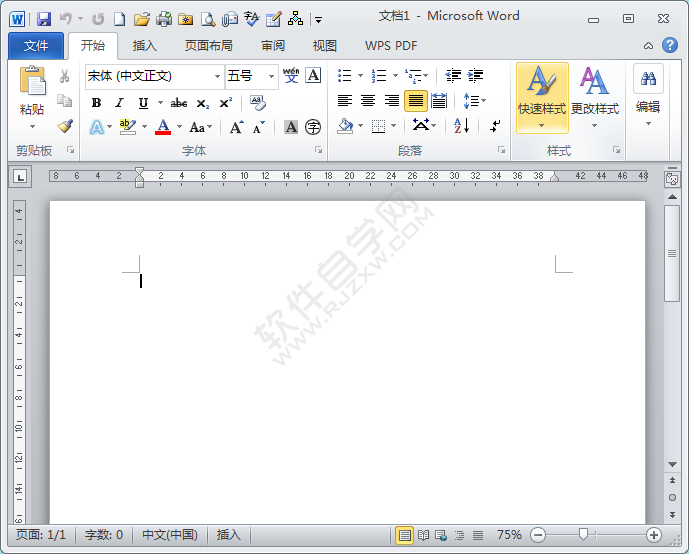Click the zoom slider handle

(x=583, y=534)
